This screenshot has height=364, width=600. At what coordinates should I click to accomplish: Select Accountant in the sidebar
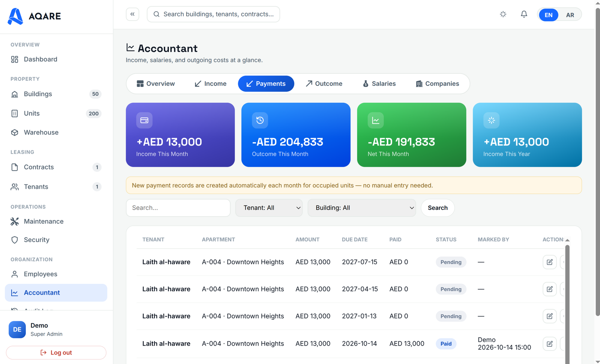(x=56, y=293)
